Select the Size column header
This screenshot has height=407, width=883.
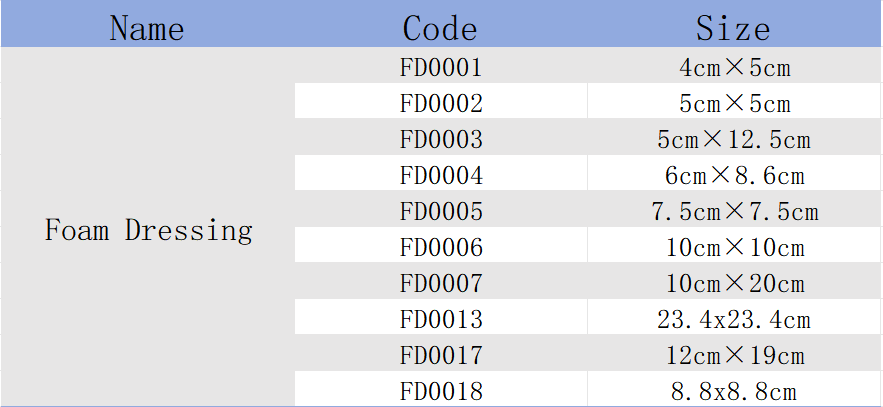coord(734,24)
